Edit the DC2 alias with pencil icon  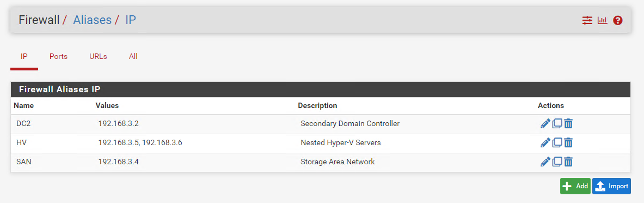tap(545, 123)
